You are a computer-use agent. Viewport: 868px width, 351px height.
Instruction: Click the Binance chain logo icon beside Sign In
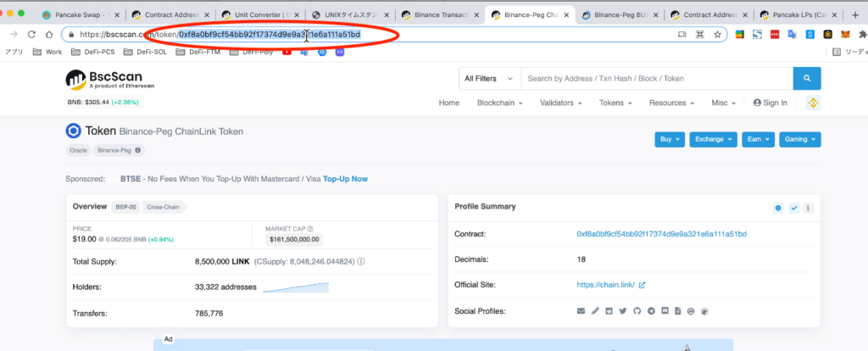[x=813, y=103]
